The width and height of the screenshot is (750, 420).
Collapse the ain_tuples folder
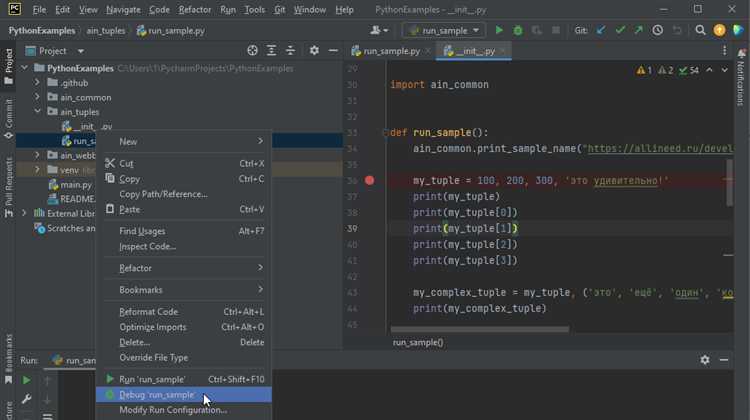pos(37,111)
